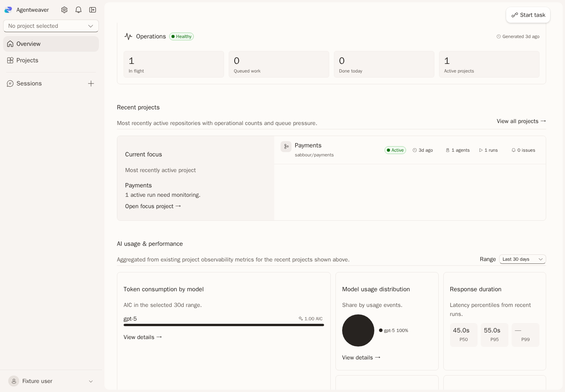
Task: View details under Model usage distribution
Action: 361,358
